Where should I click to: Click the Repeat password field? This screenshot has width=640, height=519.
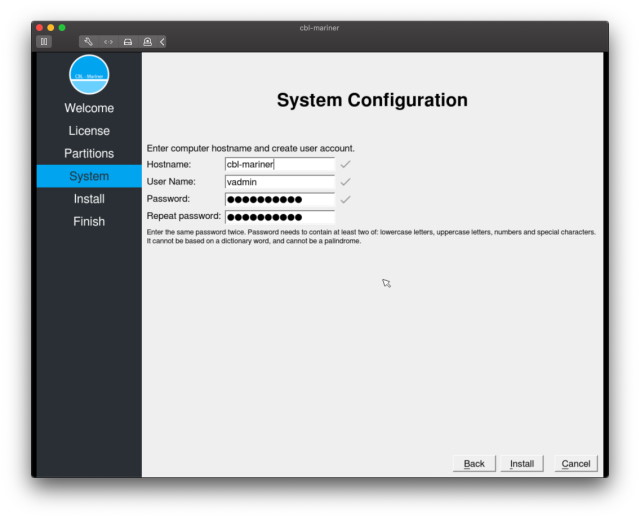(x=280, y=217)
